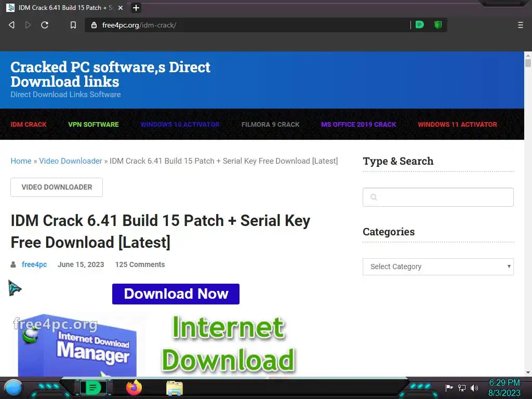
Task: Select the IDM Crack 6.41 browser tab
Action: 65,8
